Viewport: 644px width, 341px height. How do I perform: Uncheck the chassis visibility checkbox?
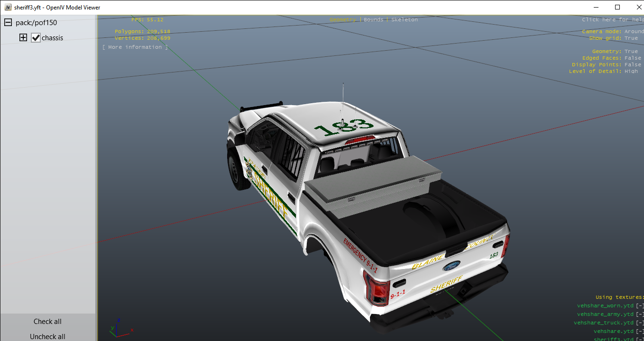(36, 38)
